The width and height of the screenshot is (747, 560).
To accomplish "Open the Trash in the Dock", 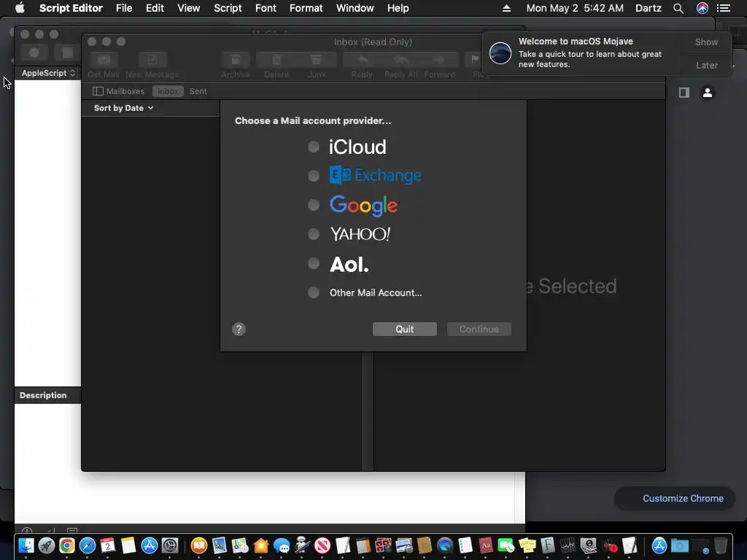I will [721, 545].
